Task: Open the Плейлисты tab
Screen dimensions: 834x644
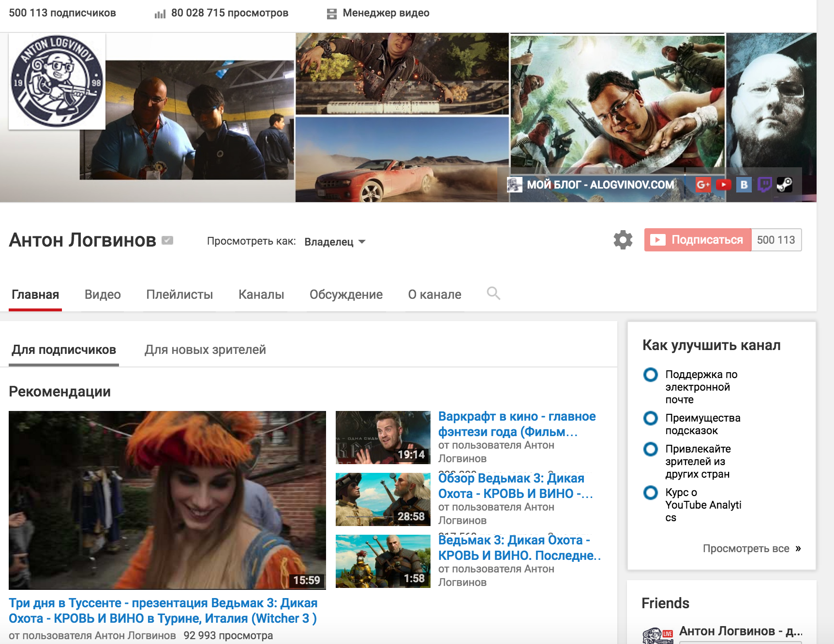Action: [x=179, y=294]
